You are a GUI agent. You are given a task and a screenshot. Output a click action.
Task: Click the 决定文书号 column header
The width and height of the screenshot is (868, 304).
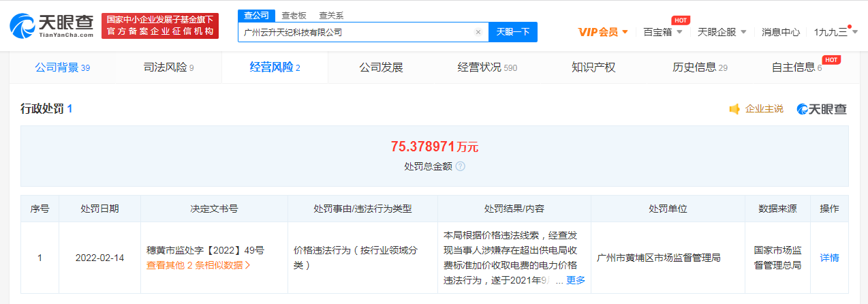pos(214,209)
